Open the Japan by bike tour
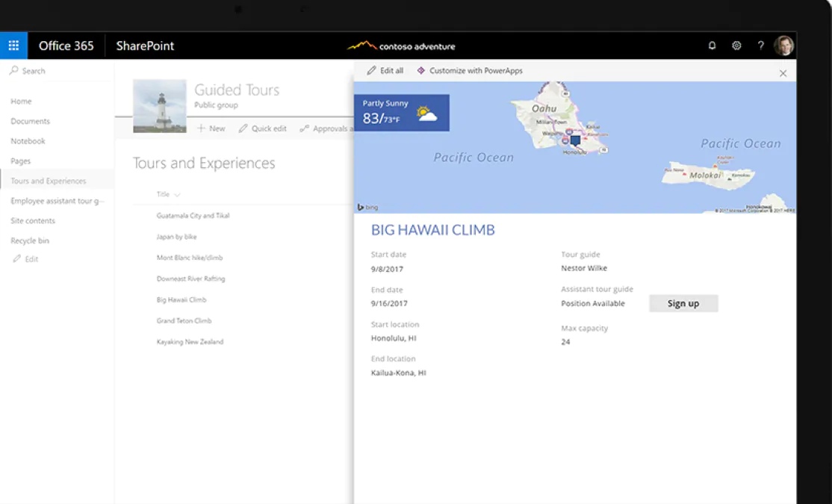The width and height of the screenshot is (832, 504). pyautogui.click(x=178, y=237)
